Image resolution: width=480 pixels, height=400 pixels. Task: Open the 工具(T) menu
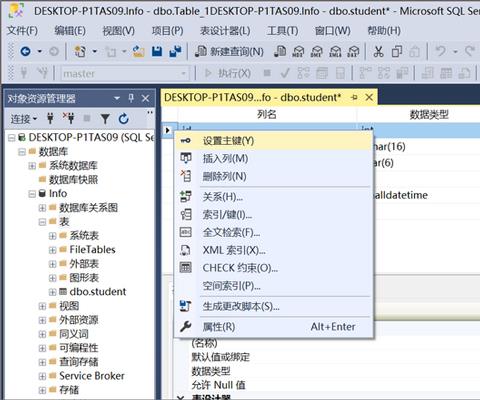click(282, 31)
